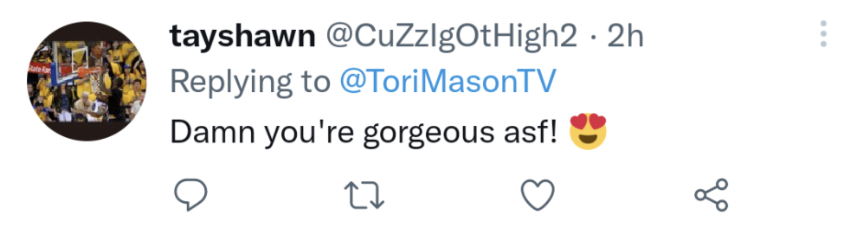The height and width of the screenshot is (237, 868).
Task: Like the tweet with heart icon
Action: point(537,195)
